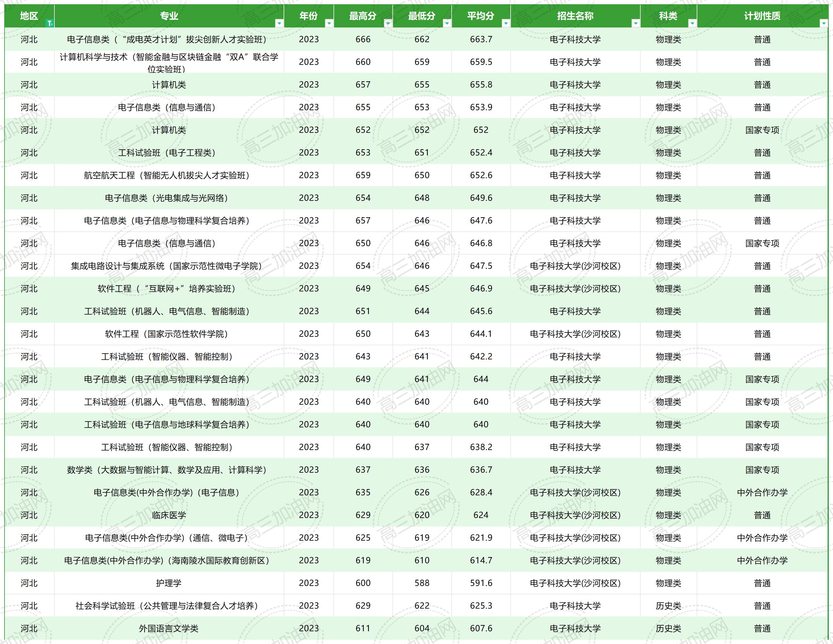Select 电子信息类(中外合作办学)（电子信息） cell

pyautogui.click(x=169, y=492)
